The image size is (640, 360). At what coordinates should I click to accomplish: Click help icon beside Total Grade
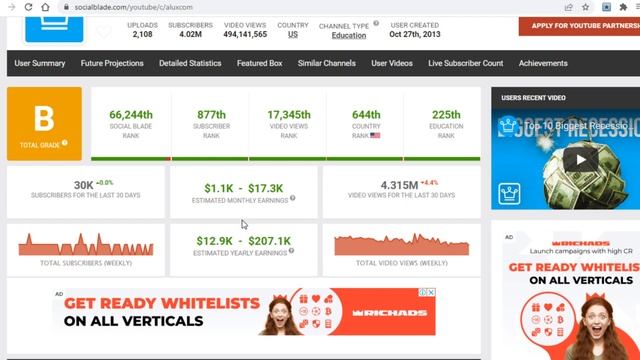(65, 143)
